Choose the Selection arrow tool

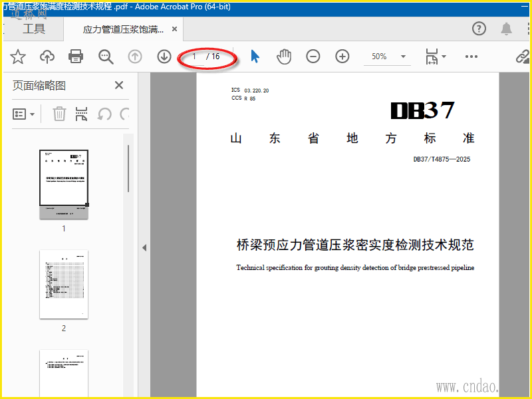click(x=255, y=57)
